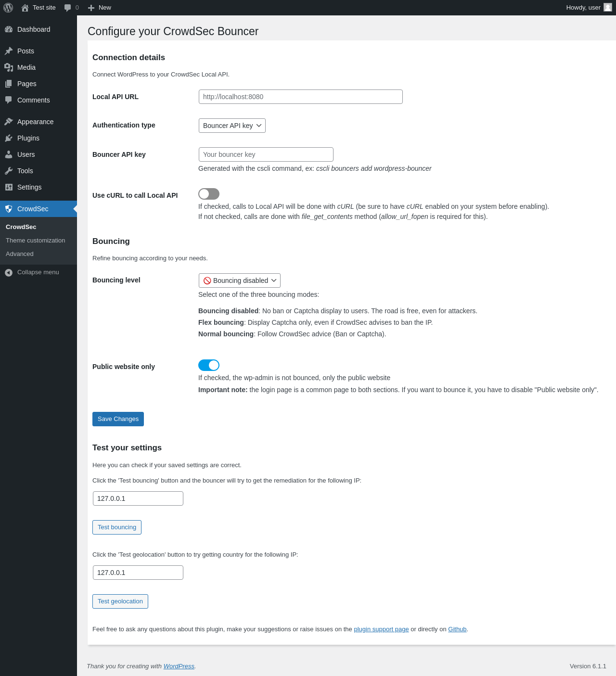The height and width of the screenshot is (676, 616).
Task: Click the Comments speech bubble sidebar icon
Action: (x=9, y=100)
